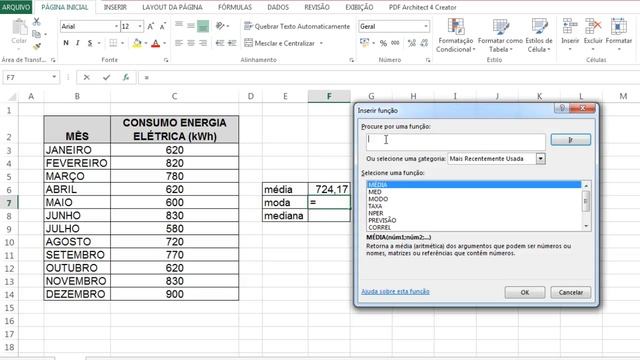Toggle underline S formatting
The image size is (640, 360).
click(90, 43)
